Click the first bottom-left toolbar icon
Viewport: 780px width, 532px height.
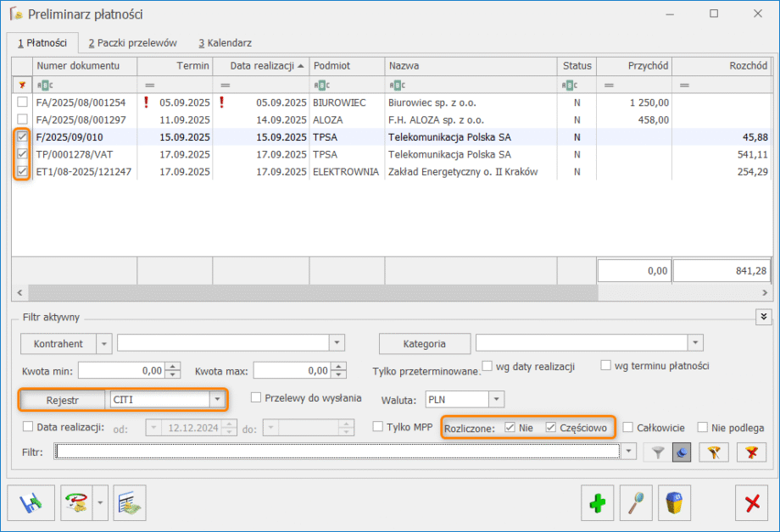pos(31,503)
